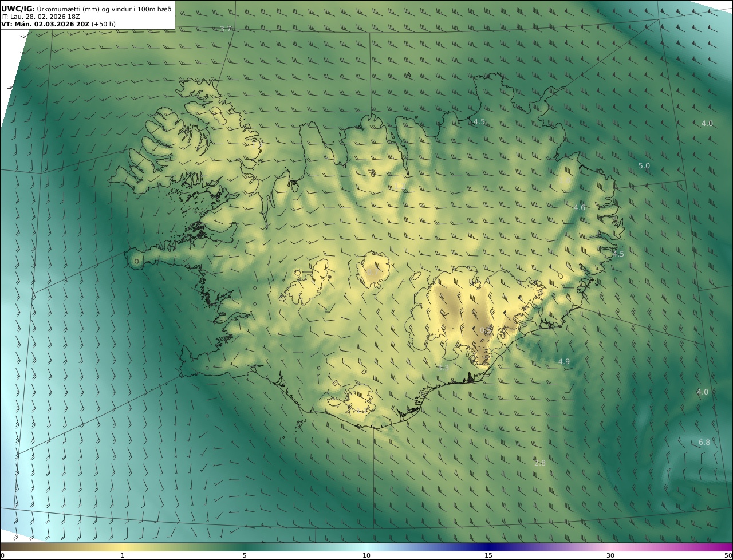Click the 5.0 value on the map
Screen dimensions: 733x560
pos(644,166)
